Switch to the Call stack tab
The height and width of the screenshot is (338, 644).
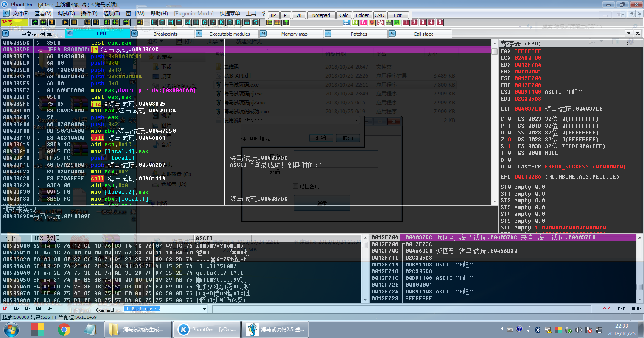(419, 34)
